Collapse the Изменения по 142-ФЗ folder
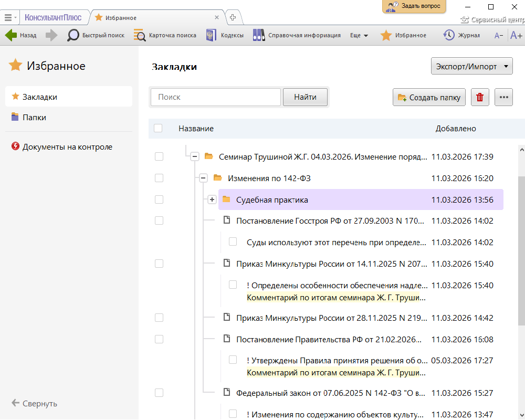The height and width of the screenshot is (420, 525). coord(203,178)
